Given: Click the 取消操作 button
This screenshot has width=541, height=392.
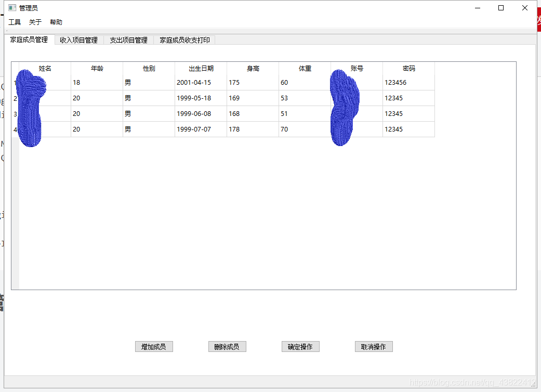Looking at the screenshot, I should pyautogui.click(x=374, y=346).
